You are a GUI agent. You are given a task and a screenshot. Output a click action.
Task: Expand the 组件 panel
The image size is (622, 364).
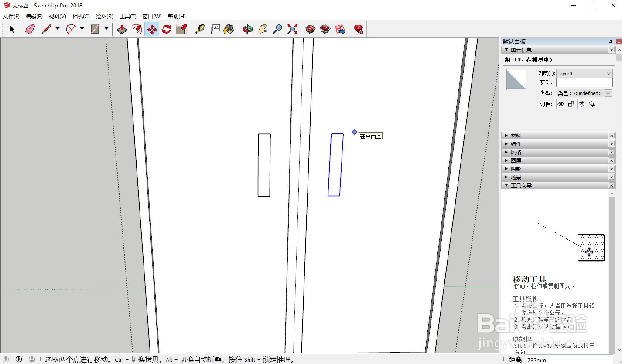click(506, 144)
